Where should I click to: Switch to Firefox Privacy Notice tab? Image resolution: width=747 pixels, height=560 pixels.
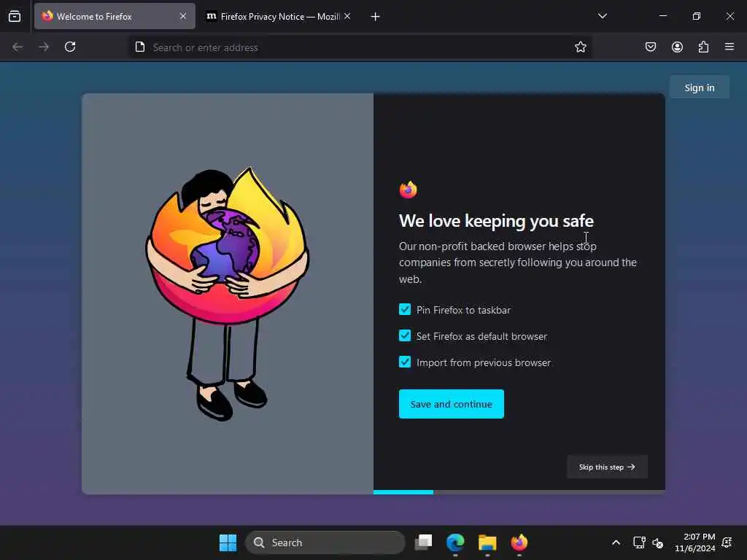coord(279,16)
